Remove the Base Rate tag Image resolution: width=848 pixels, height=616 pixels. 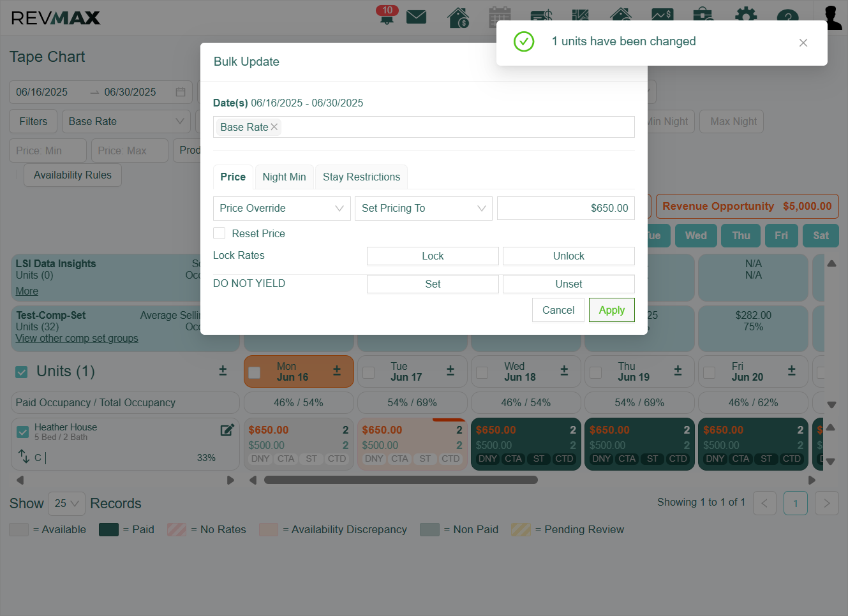274,127
